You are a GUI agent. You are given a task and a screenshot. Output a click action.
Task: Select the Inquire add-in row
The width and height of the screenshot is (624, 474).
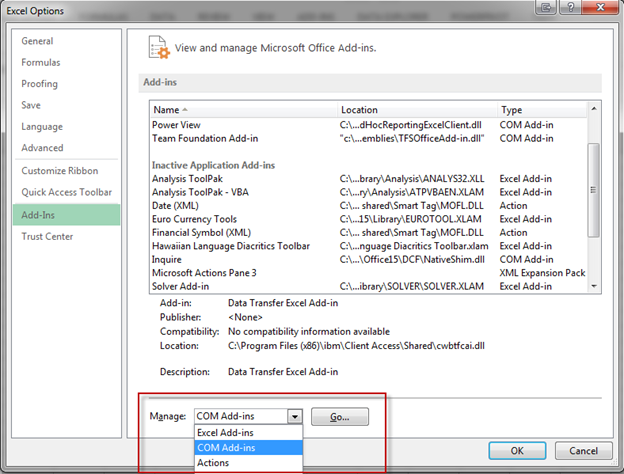369,259
